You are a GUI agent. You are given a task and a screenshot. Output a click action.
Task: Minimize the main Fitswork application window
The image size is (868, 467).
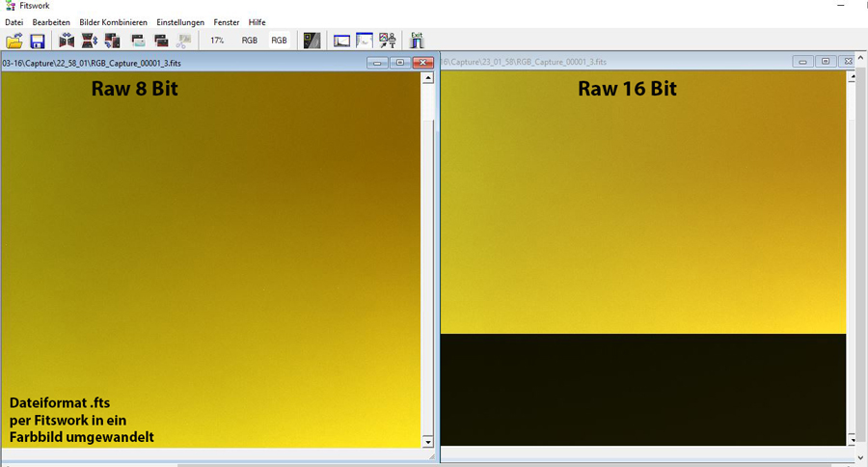point(841,6)
